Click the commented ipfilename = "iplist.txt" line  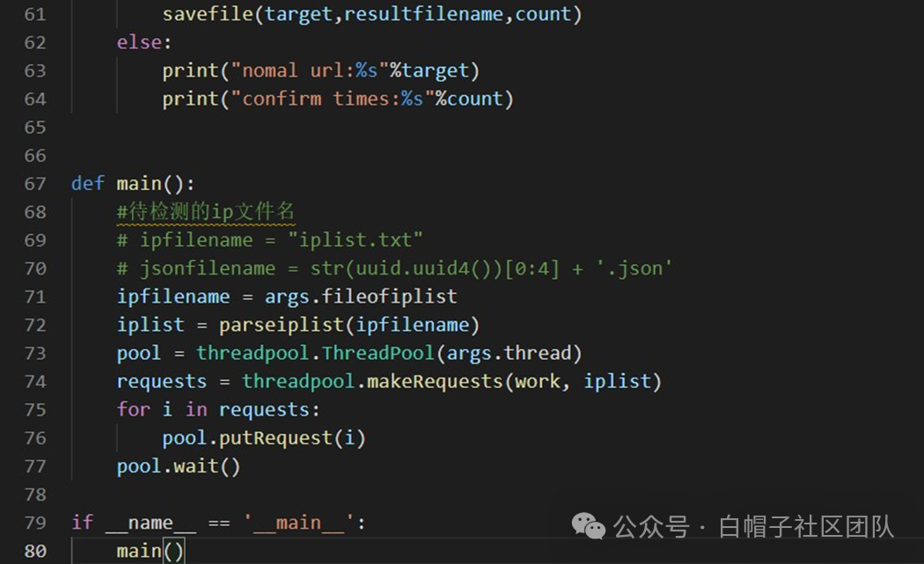click(x=270, y=240)
